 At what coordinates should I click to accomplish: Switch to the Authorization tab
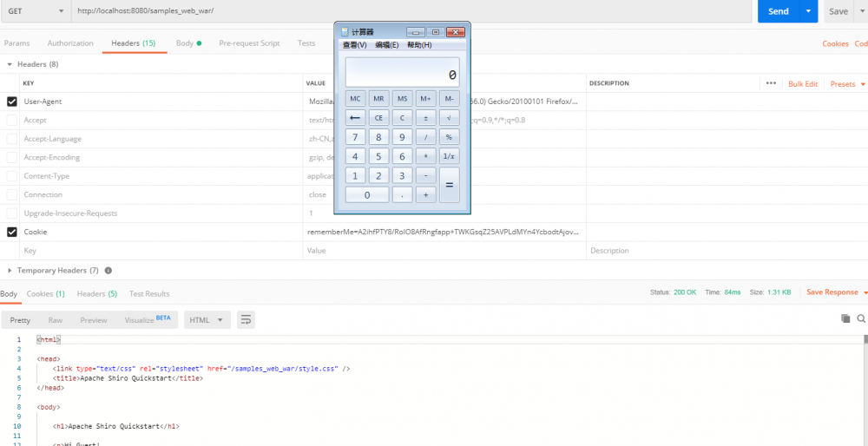click(70, 43)
